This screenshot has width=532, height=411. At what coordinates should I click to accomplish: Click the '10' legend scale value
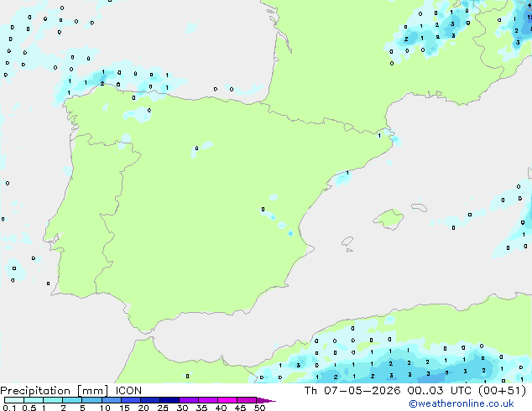(105, 408)
